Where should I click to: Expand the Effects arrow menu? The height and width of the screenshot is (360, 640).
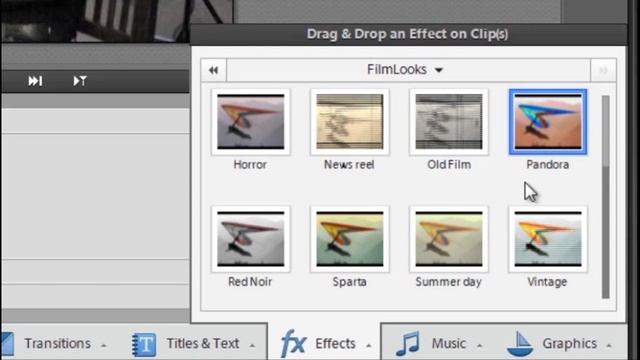[x=369, y=346]
